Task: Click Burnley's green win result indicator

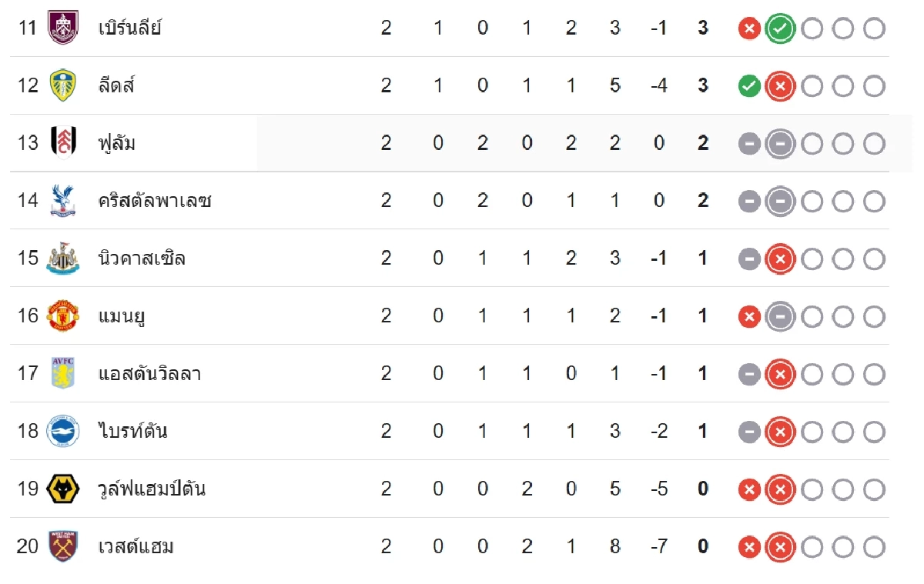Action: (780, 29)
